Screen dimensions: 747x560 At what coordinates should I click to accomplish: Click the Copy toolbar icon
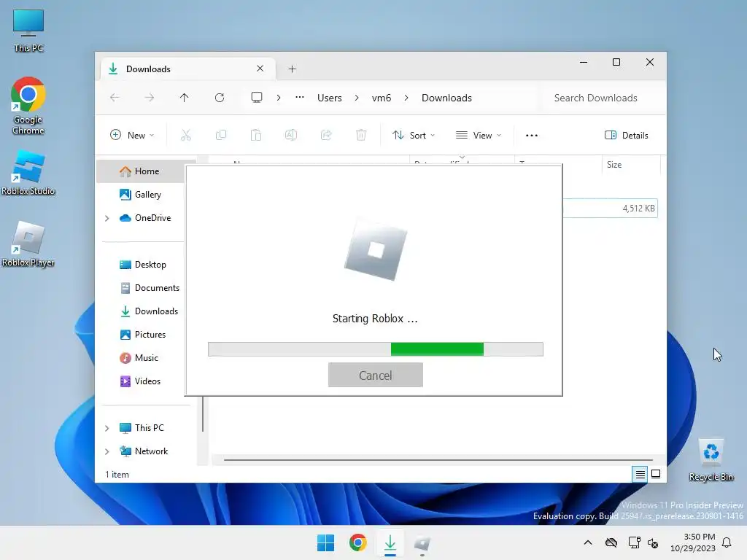pyautogui.click(x=221, y=135)
